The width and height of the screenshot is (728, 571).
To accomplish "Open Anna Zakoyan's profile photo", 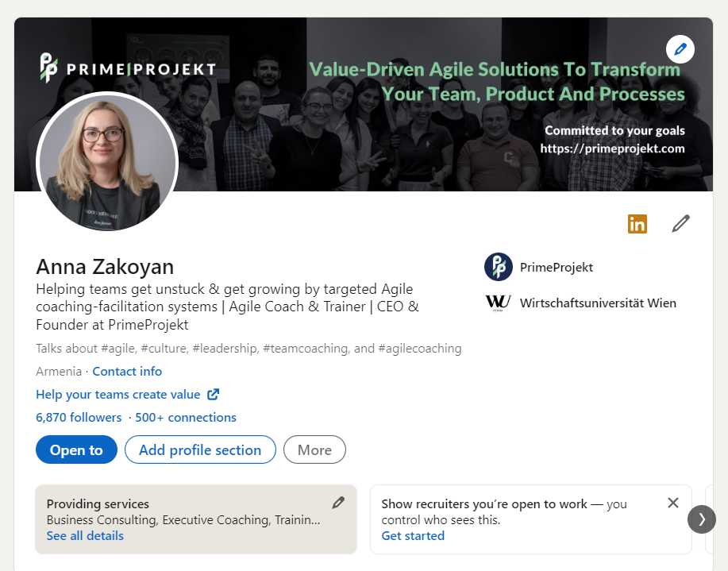I will pyautogui.click(x=107, y=162).
